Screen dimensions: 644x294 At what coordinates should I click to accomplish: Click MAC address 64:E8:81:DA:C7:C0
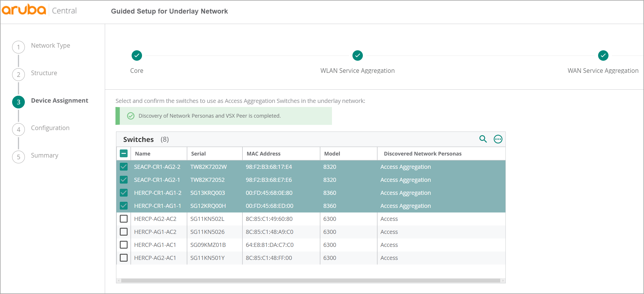(270, 245)
